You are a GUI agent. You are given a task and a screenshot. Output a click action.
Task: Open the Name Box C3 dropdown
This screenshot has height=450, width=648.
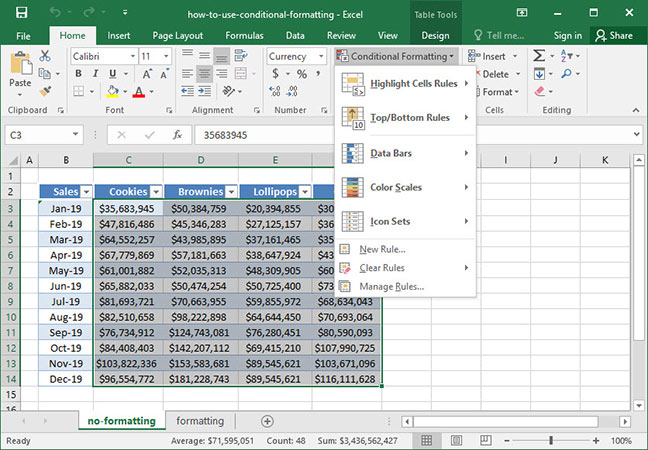coord(75,134)
